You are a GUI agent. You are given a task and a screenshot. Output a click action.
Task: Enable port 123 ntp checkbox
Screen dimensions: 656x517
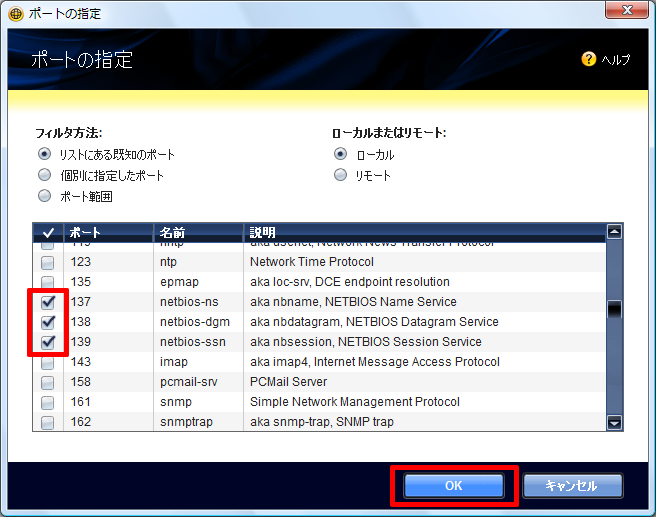click(x=47, y=262)
